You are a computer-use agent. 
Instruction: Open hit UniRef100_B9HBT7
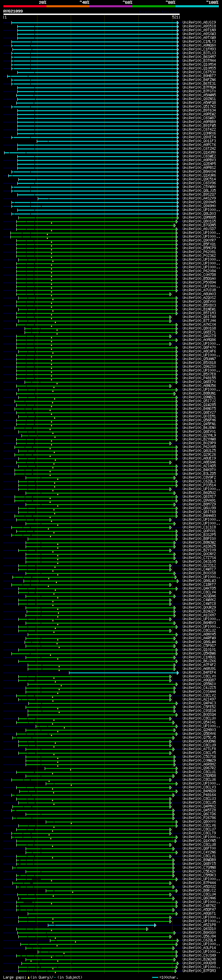(199, 76)
